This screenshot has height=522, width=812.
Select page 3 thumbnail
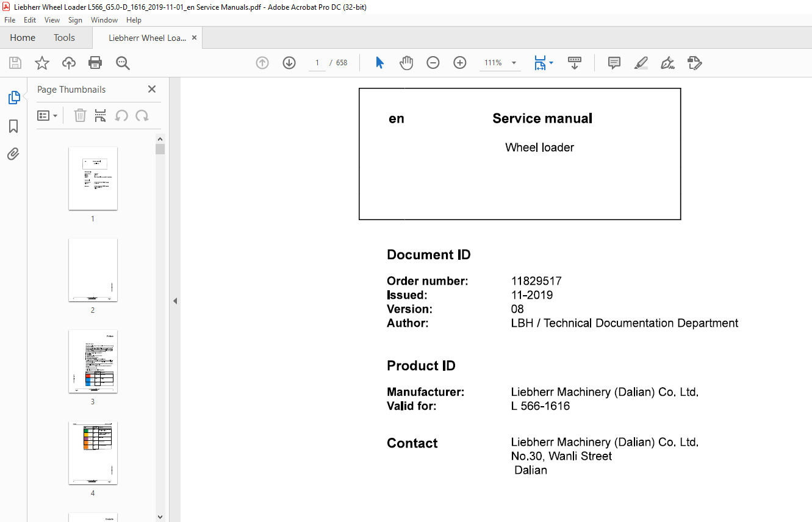(93, 361)
